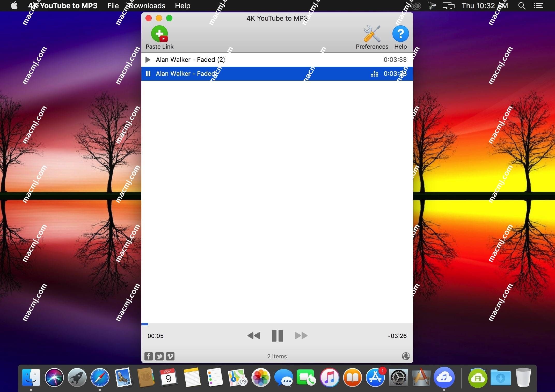Viewport: 555px width, 392px height.
Task: Open the Downloads folder in the dock
Action: pyautogui.click(x=501, y=378)
